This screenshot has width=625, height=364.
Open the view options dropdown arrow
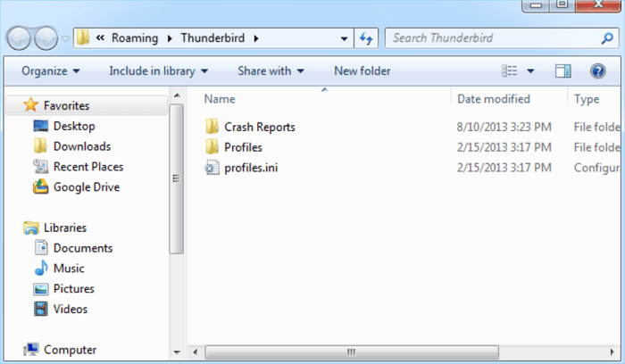click(530, 71)
